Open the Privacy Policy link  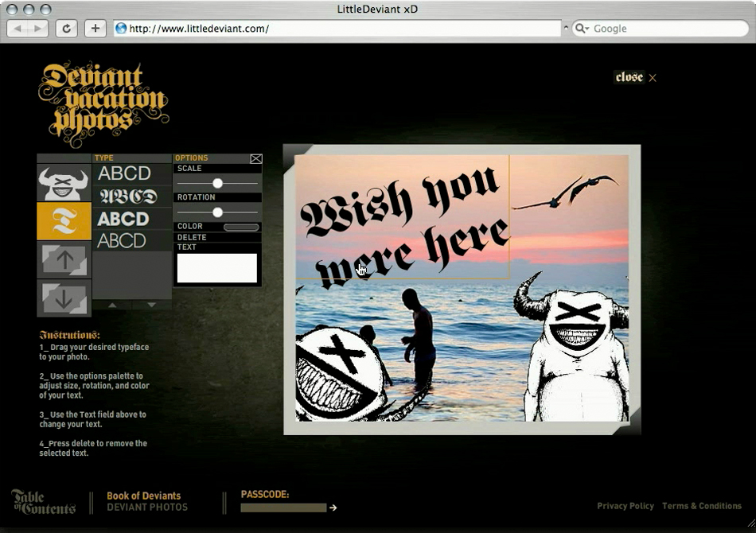click(x=625, y=506)
